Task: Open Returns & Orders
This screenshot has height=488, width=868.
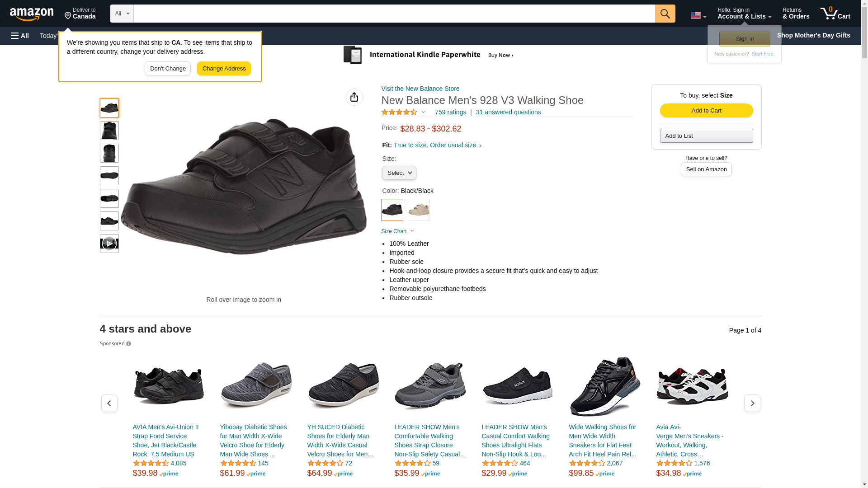Action: (796, 14)
